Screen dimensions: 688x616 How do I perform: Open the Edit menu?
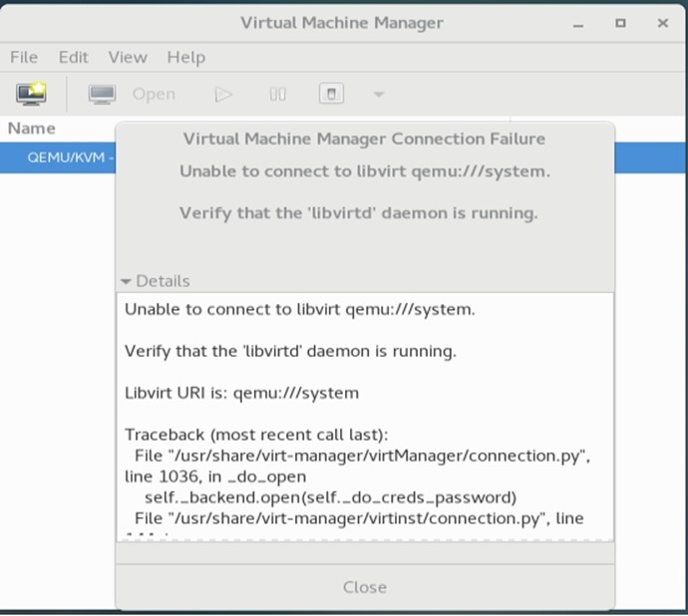[73, 57]
